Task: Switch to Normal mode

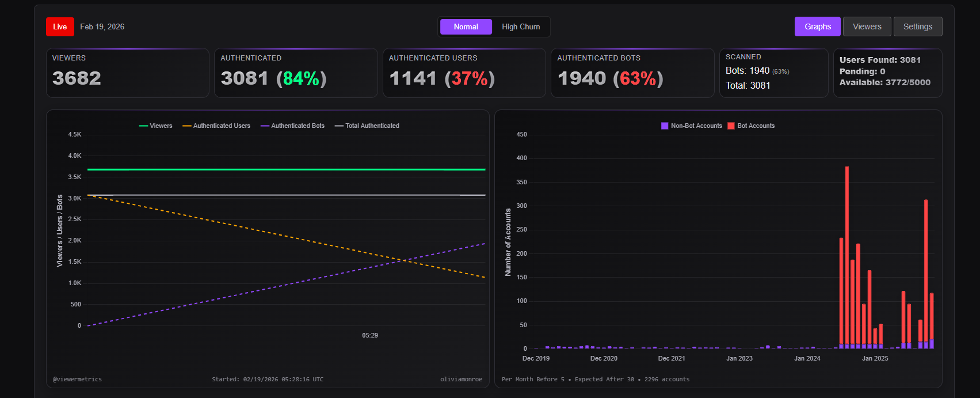Action: 466,26
